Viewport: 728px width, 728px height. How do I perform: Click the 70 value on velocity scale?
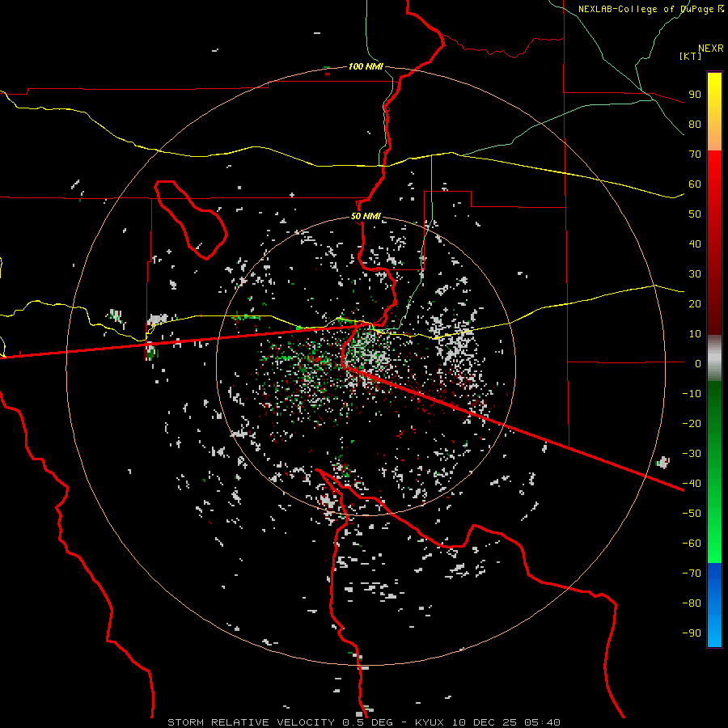pos(695,154)
